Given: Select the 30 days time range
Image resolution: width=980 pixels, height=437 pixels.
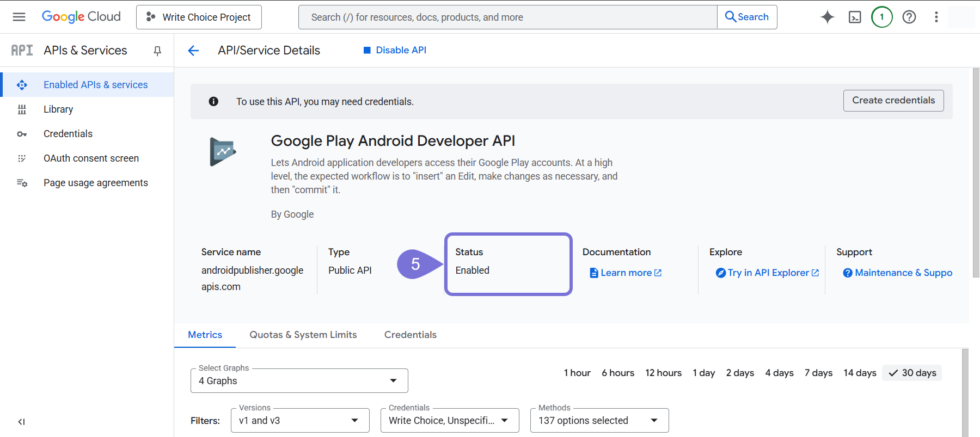Looking at the screenshot, I should click(912, 373).
